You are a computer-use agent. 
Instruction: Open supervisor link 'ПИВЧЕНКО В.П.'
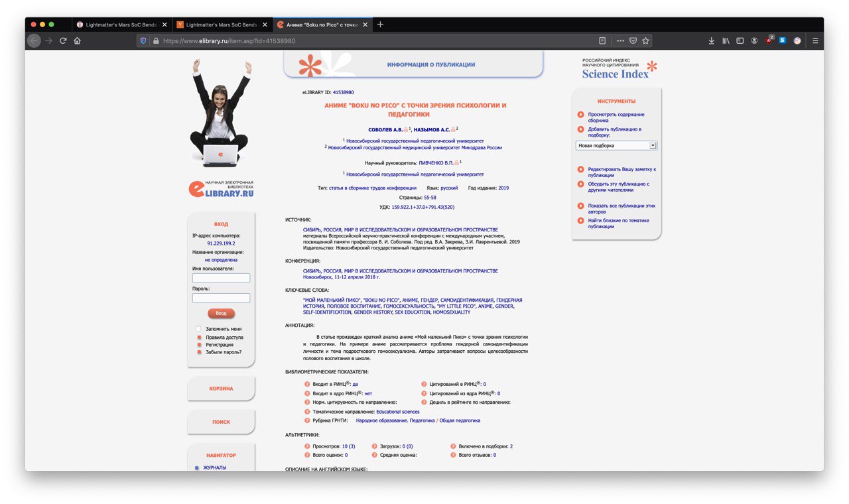click(x=436, y=162)
